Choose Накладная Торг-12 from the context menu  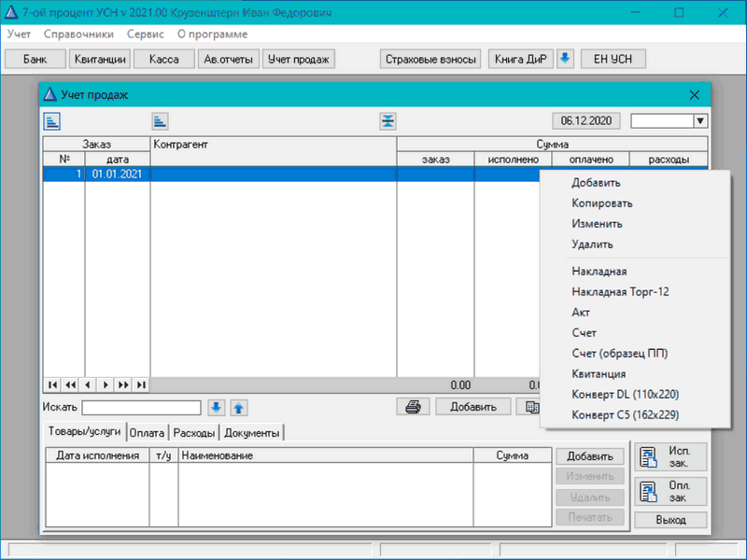(x=620, y=291)
